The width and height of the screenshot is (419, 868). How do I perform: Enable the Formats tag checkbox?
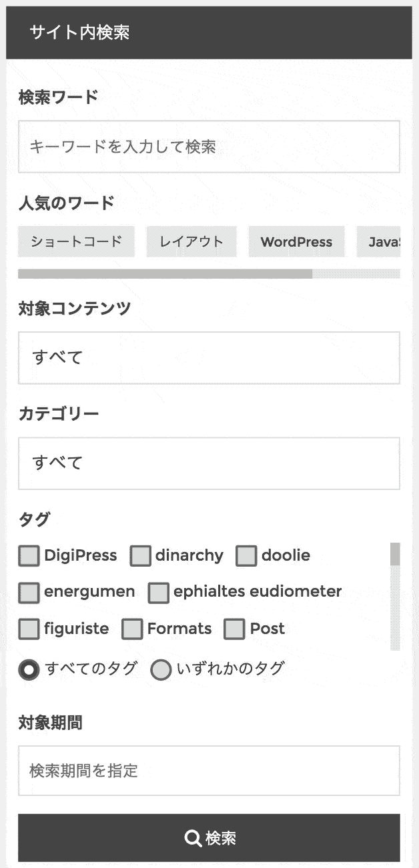[x=132, y=629]
